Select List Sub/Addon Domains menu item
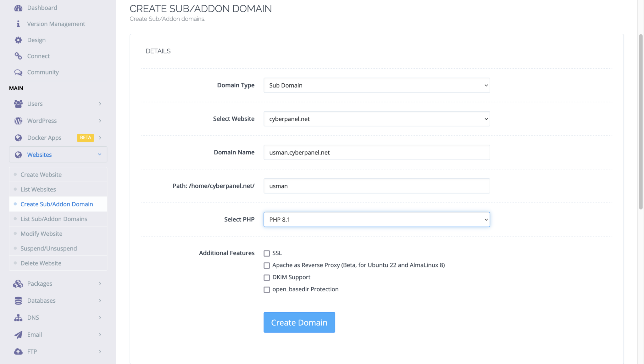Viewport: 644px width, 364px height. coord(54,219)
